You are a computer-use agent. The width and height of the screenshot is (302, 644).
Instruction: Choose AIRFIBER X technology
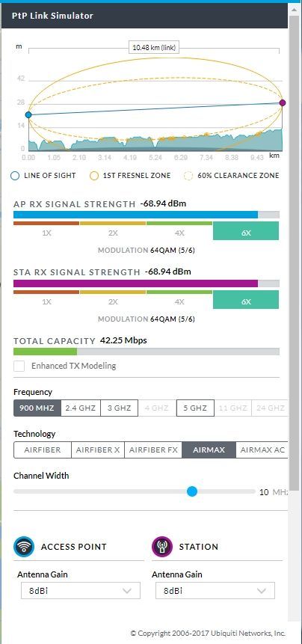point(98,450)
